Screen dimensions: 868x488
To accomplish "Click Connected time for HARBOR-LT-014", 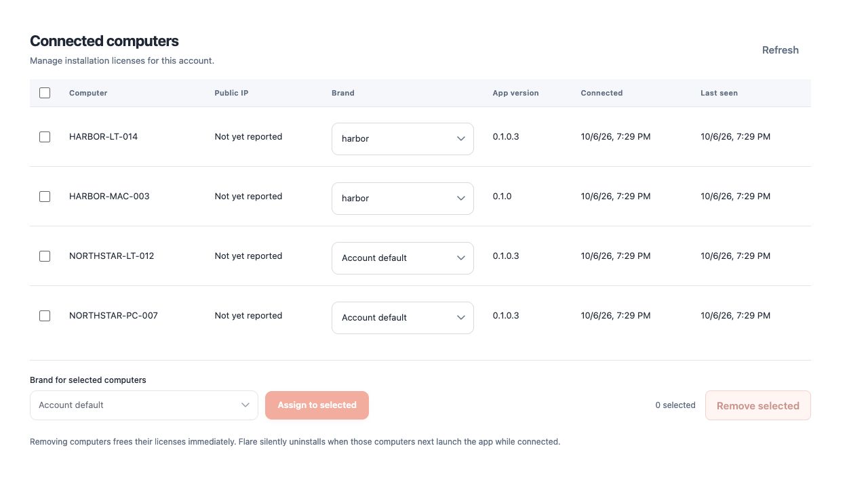I will 616,137.
